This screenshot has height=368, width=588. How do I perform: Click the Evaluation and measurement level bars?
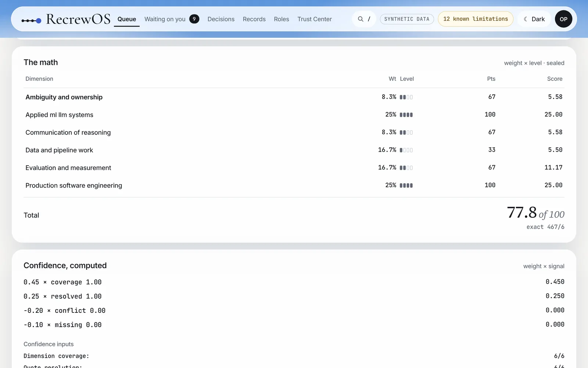(x=406, y=168)
